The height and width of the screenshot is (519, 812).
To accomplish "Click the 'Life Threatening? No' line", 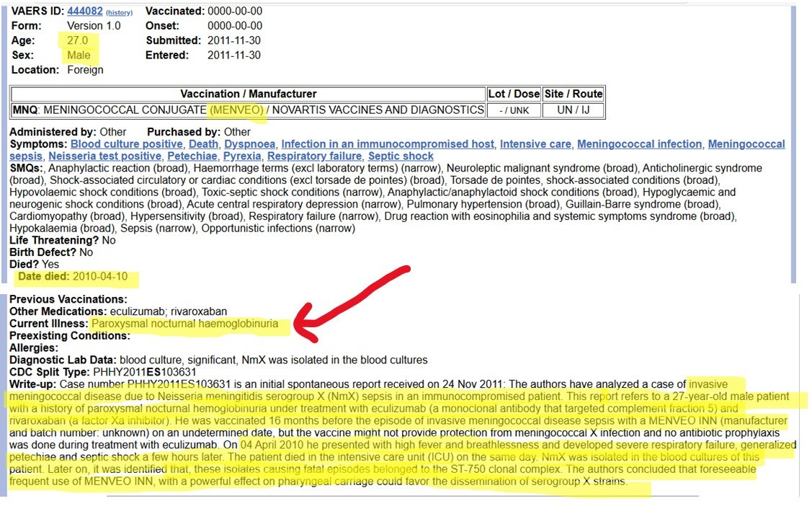I will (63, 240).
